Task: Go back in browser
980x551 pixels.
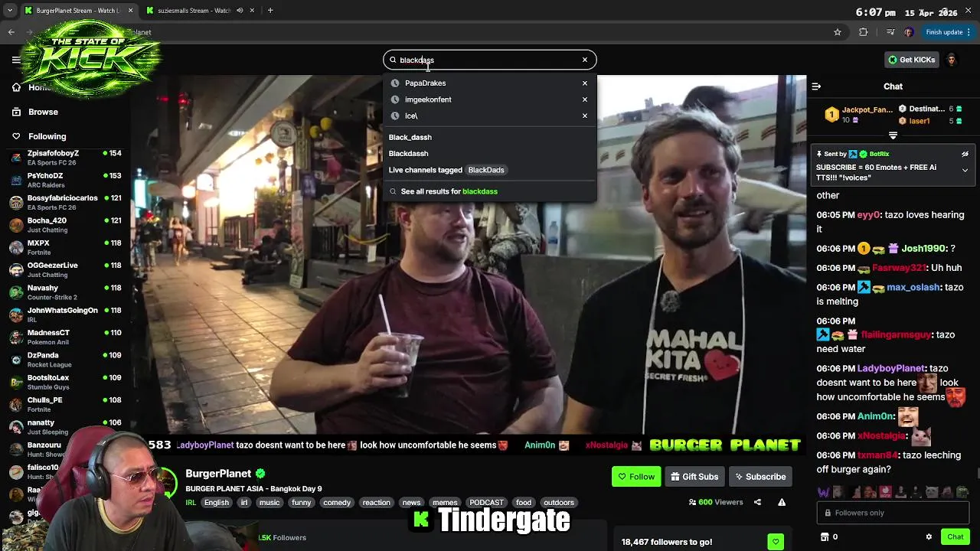Action: pyautogui.click(x=11, y=32)
